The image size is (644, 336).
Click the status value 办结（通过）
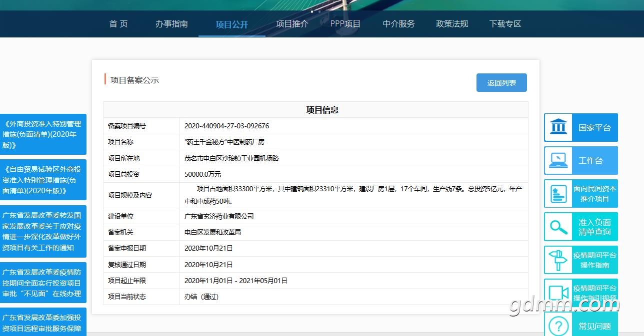[x=201, y=297]
